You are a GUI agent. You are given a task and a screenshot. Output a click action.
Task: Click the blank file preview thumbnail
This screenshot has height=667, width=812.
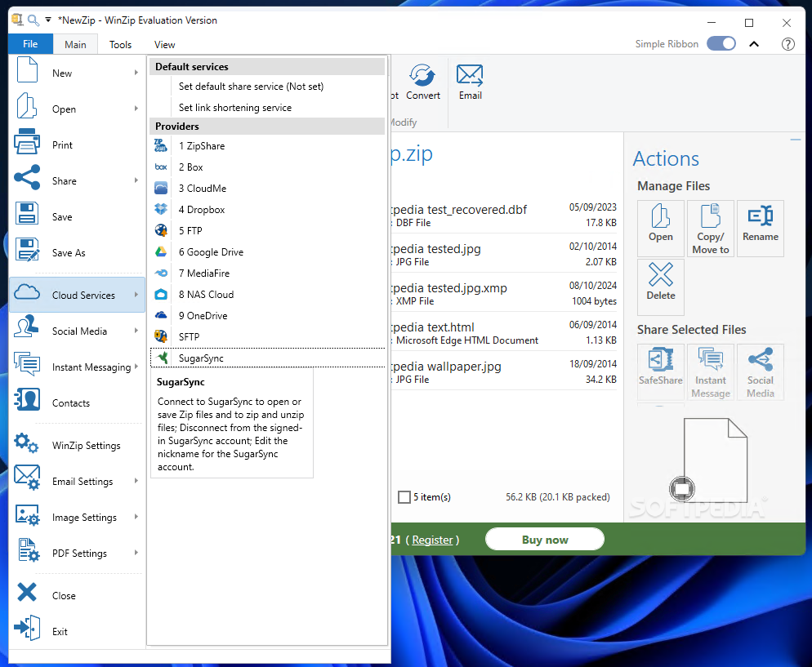[x=715, y=460]
